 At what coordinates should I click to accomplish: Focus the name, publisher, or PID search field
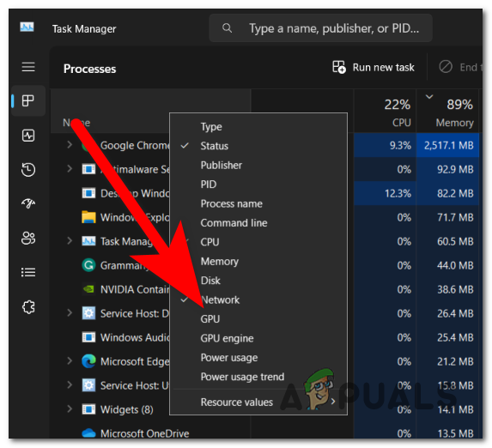(x=320, y=28)
